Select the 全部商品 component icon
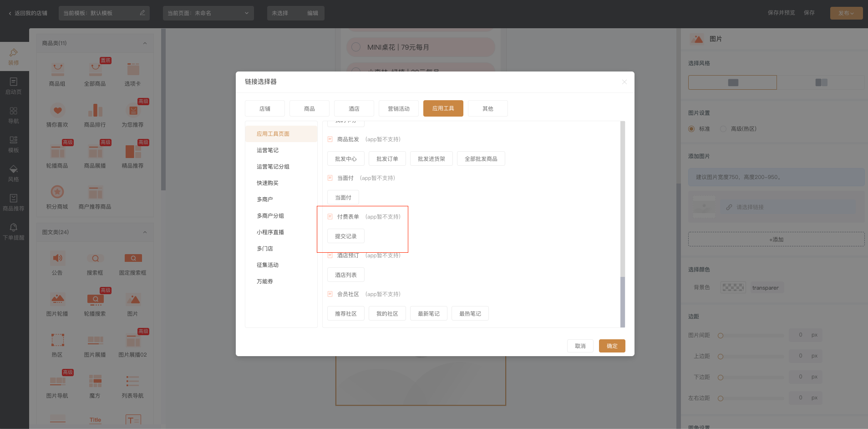Image resolution: width=868 pixels, height=429 pixels. click(95, 69)
